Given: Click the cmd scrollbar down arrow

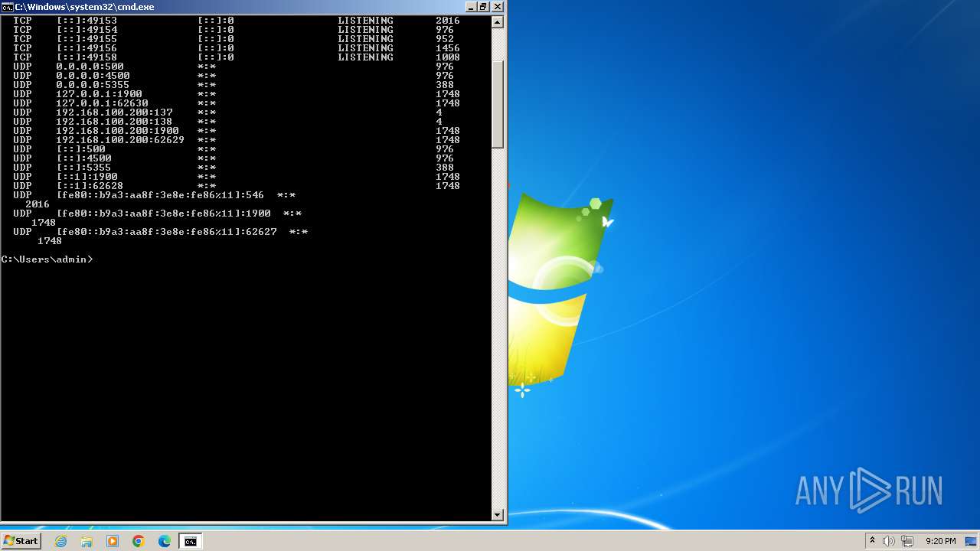Looking at the screenshot, I should (x=498, y=515).
